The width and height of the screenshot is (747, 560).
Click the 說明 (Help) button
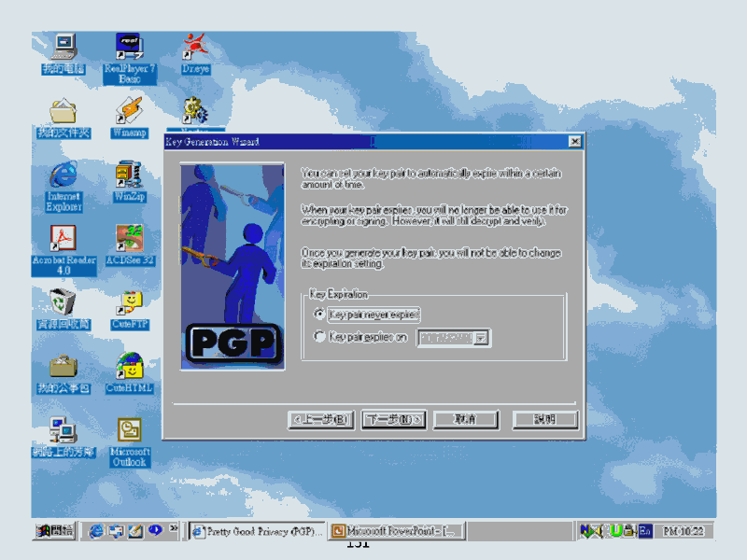545,420
